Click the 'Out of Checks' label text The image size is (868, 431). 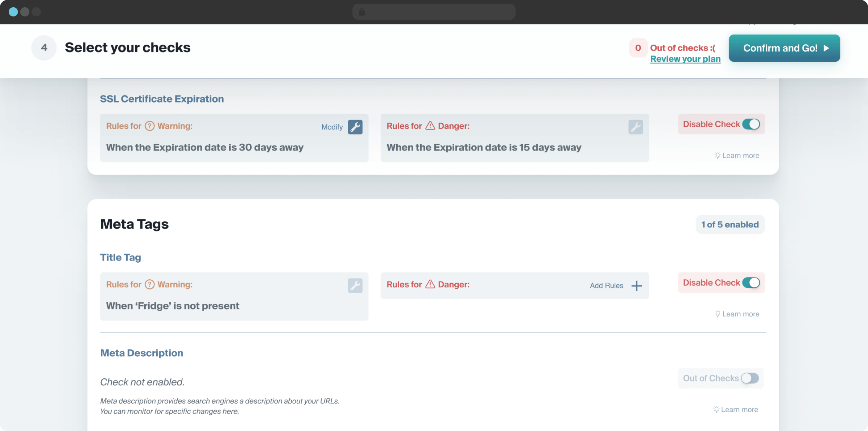tap(711, 378)
